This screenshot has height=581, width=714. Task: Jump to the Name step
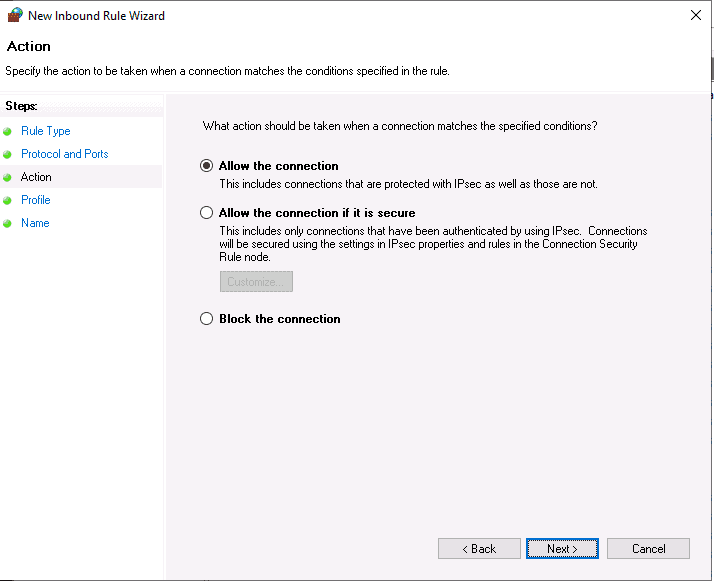35,223
